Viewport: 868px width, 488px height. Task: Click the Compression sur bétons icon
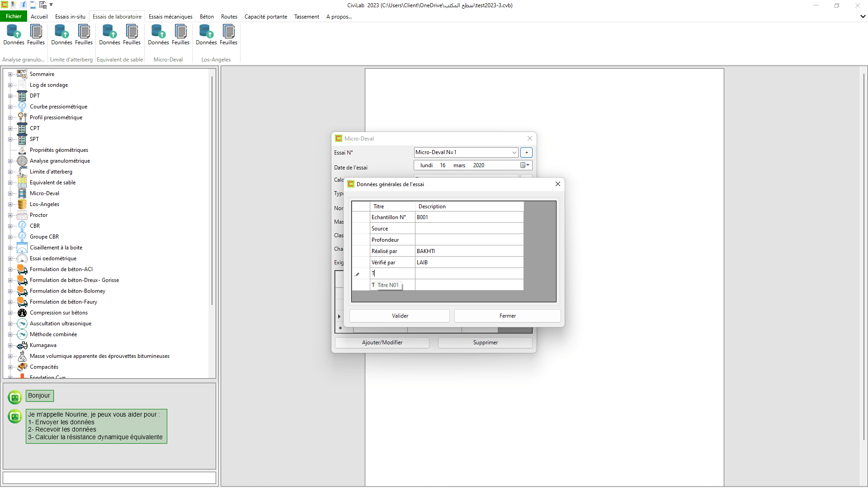[x=22, y=312]
